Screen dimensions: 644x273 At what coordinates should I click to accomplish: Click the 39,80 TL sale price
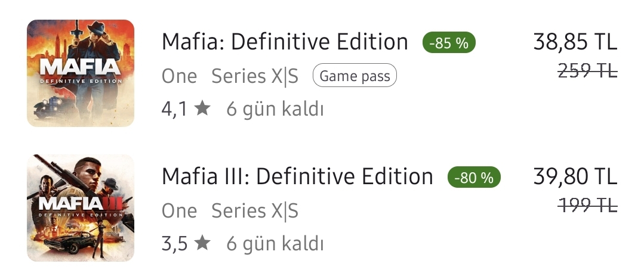tap(575, 176)
